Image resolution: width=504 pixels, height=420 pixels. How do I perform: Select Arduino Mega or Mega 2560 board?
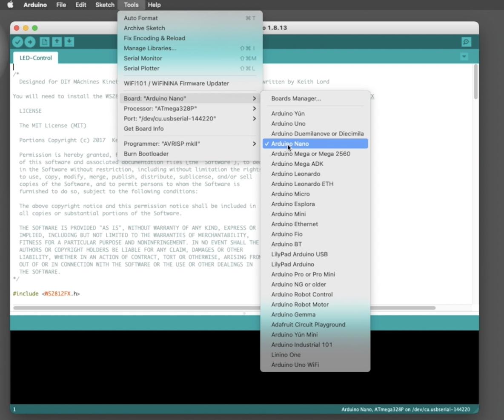310,154
